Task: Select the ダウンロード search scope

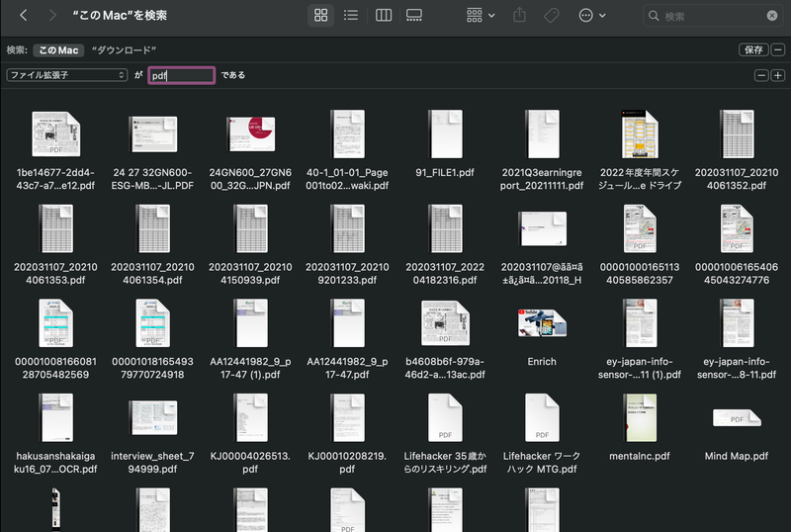Action: 124,50
